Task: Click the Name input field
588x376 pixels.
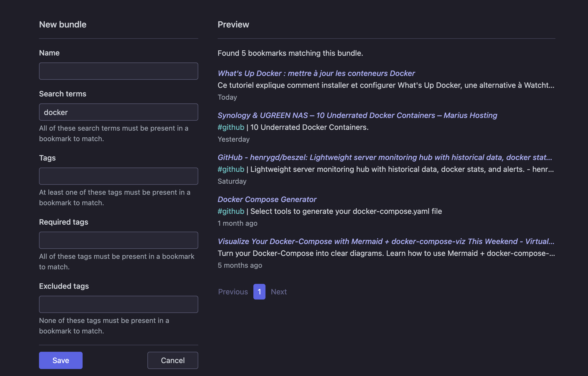Action: (118, 71)
